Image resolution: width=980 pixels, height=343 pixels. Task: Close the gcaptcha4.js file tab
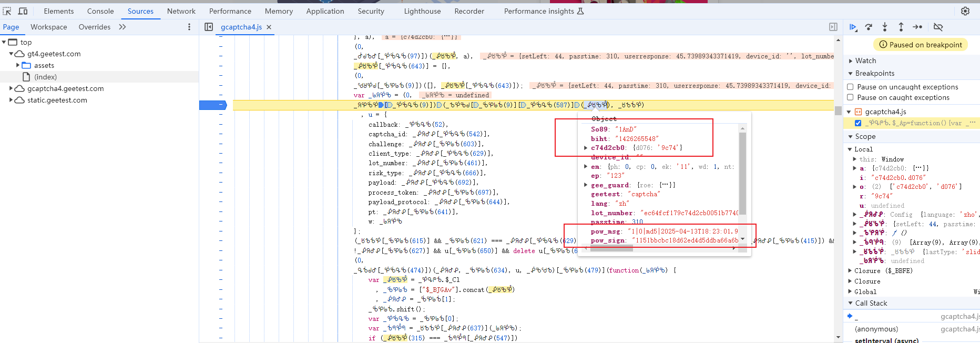pyautogui.click(x=269, y=27)
